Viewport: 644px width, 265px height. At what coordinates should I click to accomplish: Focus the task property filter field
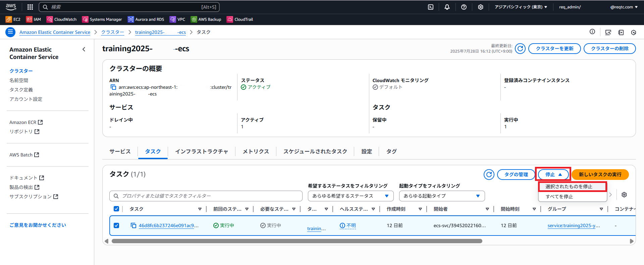point(206,196)
